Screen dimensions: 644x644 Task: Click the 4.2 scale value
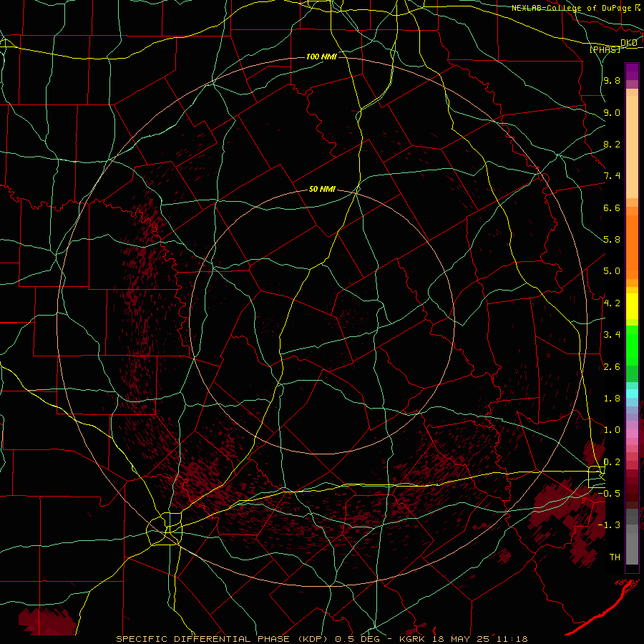click(x=612, y=303)
